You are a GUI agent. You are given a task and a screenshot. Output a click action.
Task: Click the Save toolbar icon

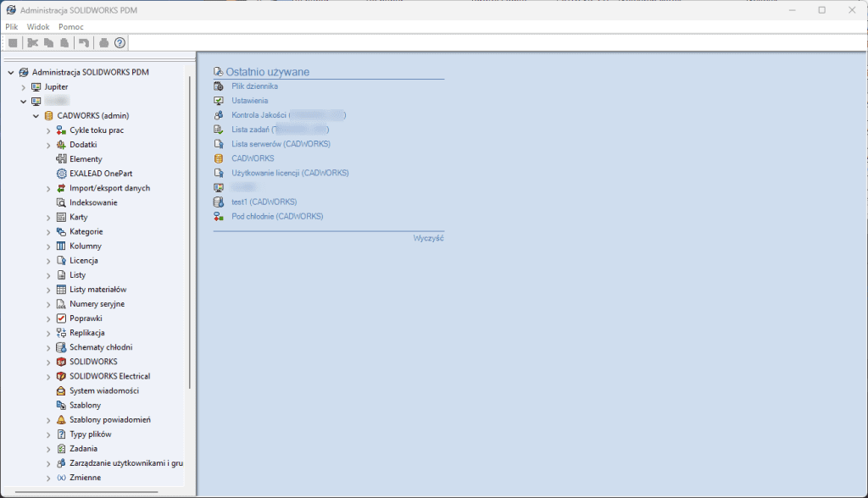point(14,42)
